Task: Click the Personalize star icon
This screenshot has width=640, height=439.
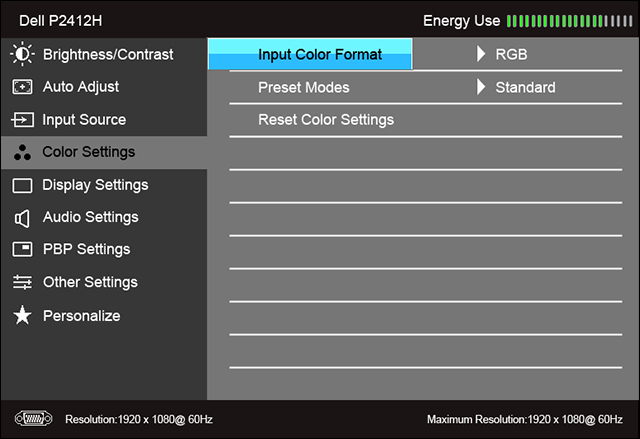Action: point(22,316)
